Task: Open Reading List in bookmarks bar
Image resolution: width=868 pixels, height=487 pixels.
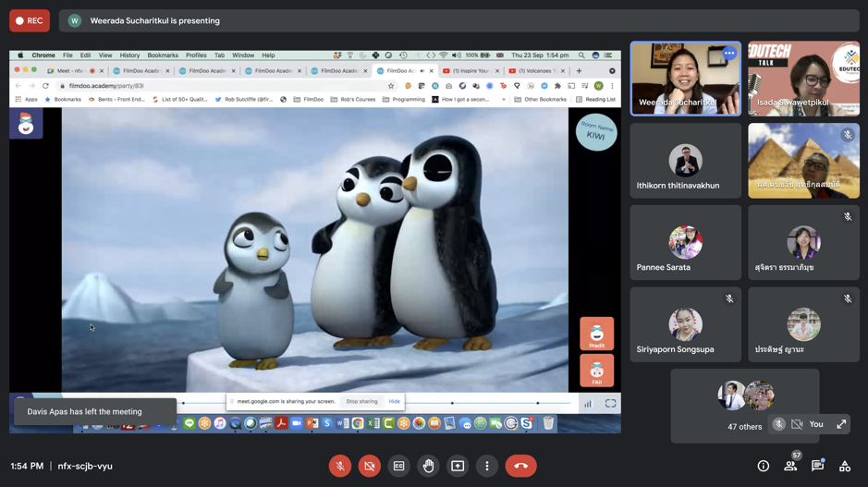Action: (x=595, y=100)
